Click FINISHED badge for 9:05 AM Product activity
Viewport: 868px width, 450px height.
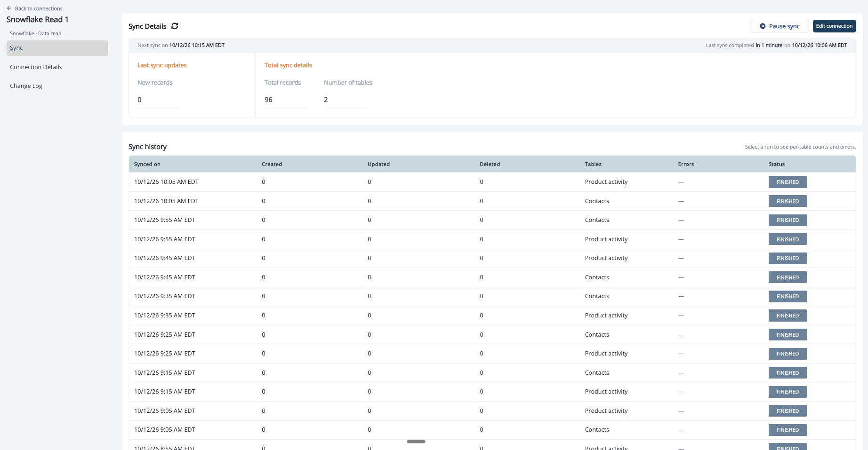[788, 411]
